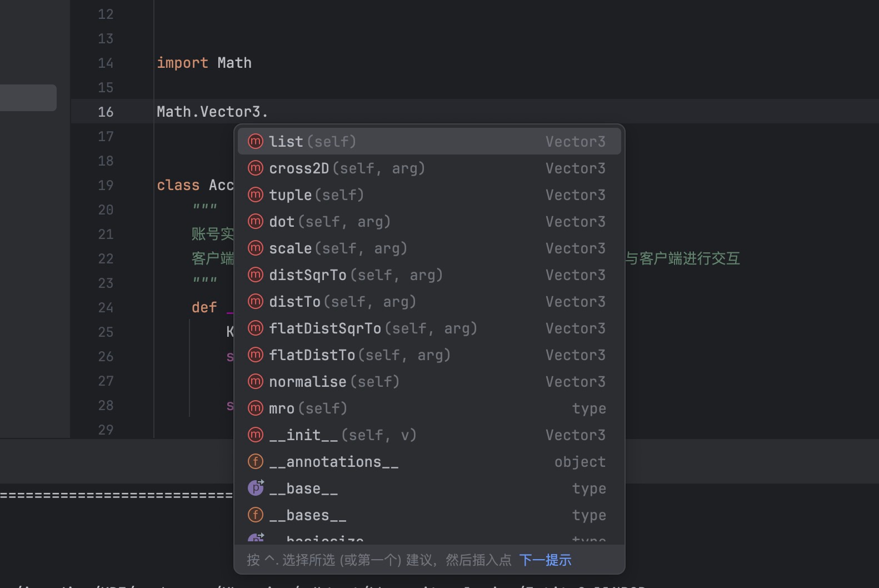Click the method icon next to cross2D

click(255, 168)
